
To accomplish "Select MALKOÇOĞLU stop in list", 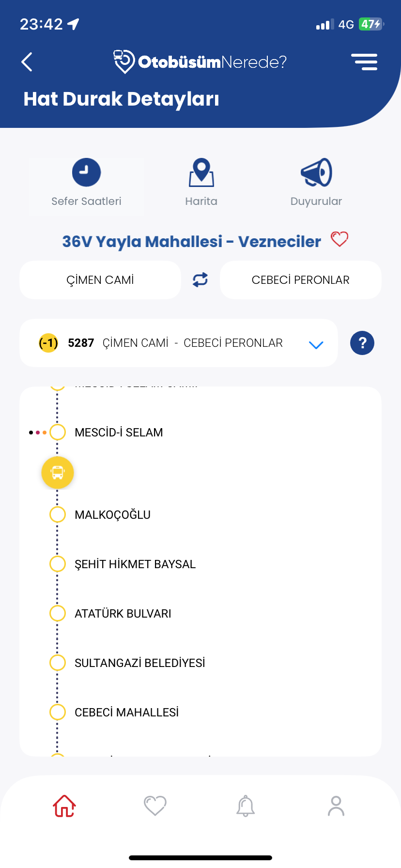I will 112,515.
